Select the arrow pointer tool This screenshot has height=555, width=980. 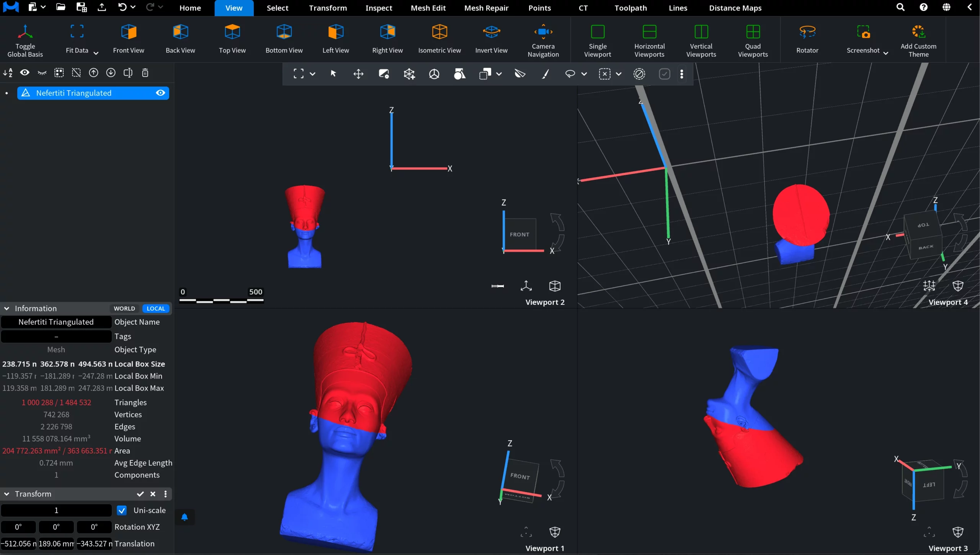click(333, 74)
